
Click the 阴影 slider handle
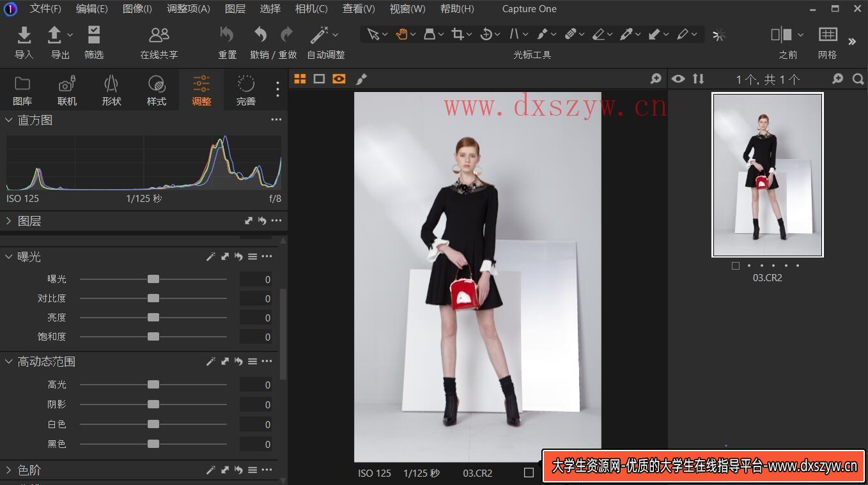[153, 404]
